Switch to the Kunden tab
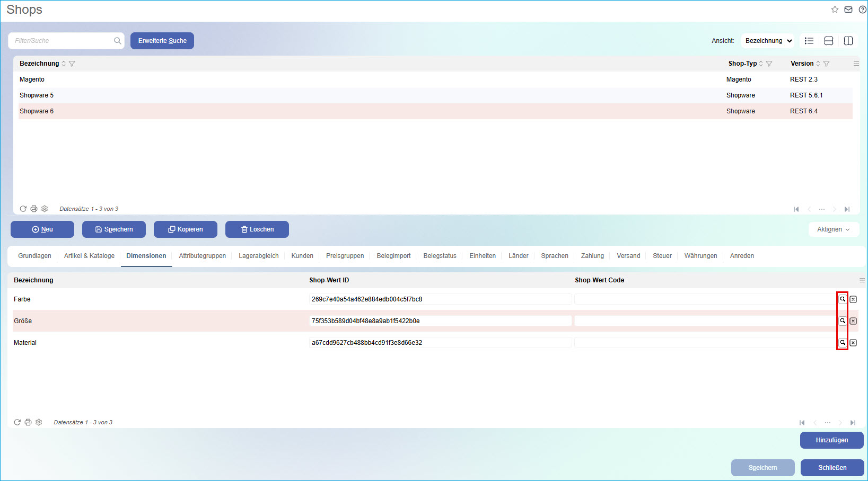The image size is (868, 481). point(302,256)
